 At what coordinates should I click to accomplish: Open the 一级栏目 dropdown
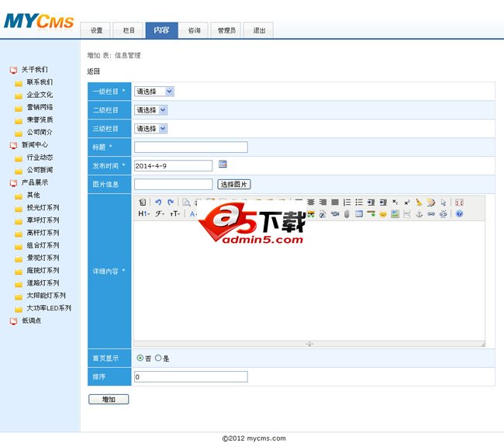coord(154,92)
